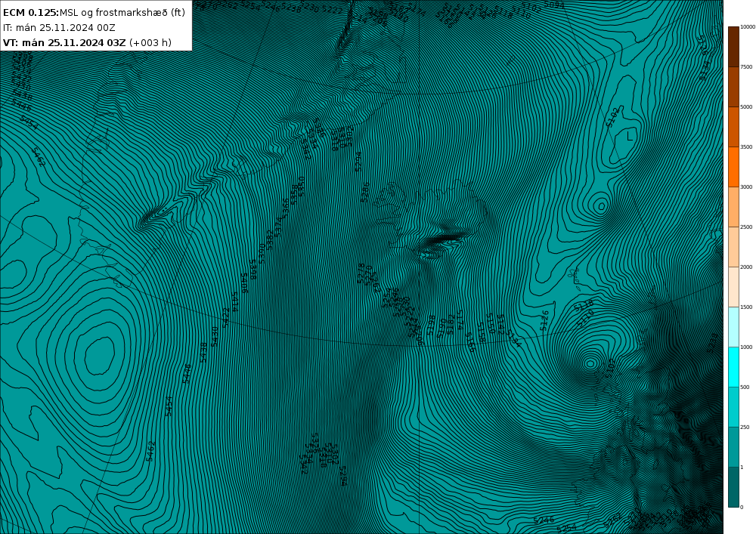Click the colorbar label '1500'
Viewport: 756px width, 534px height.
point(746,307)
